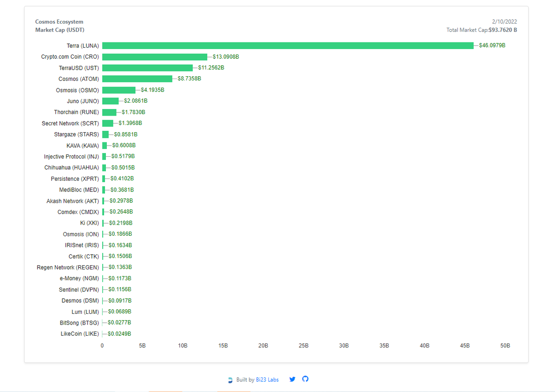
Task: Select the 'Lum (LUM)' label
Action: (x=85, y=312)
